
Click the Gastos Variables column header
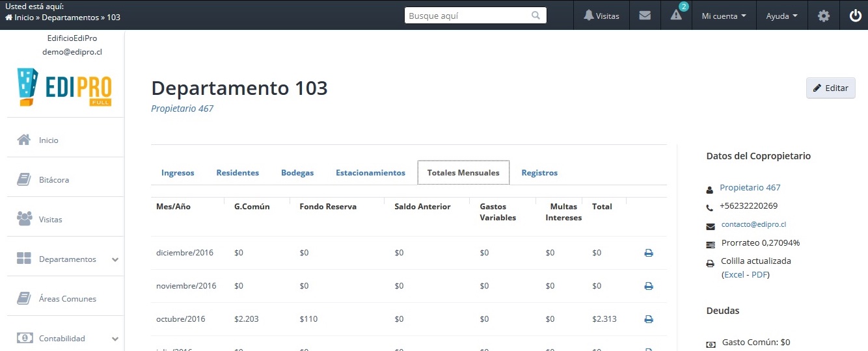(498, 212)
